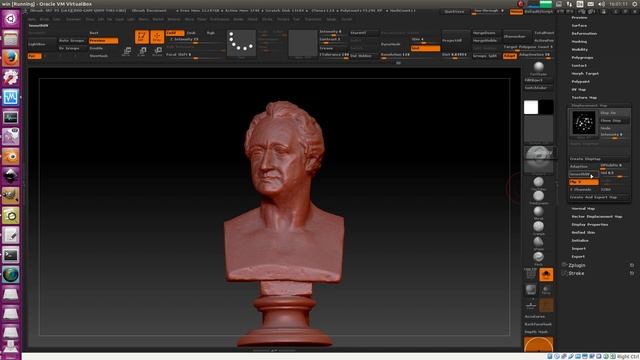Open the Zplugin palette
This screenshot has height=360, width=640.
click(x=577, y=265)
